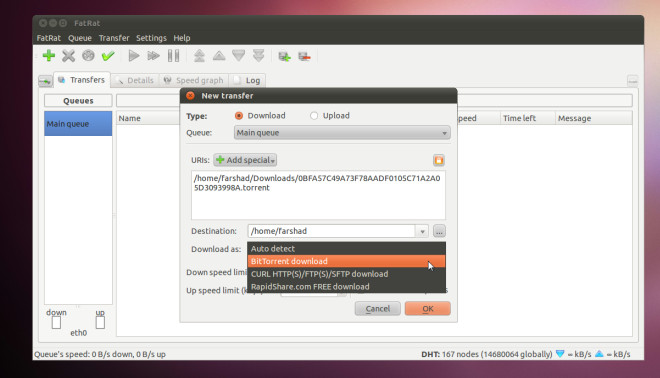Click the add queue toolbar icon
The image size is (660, 378).
tap(285, 56)
